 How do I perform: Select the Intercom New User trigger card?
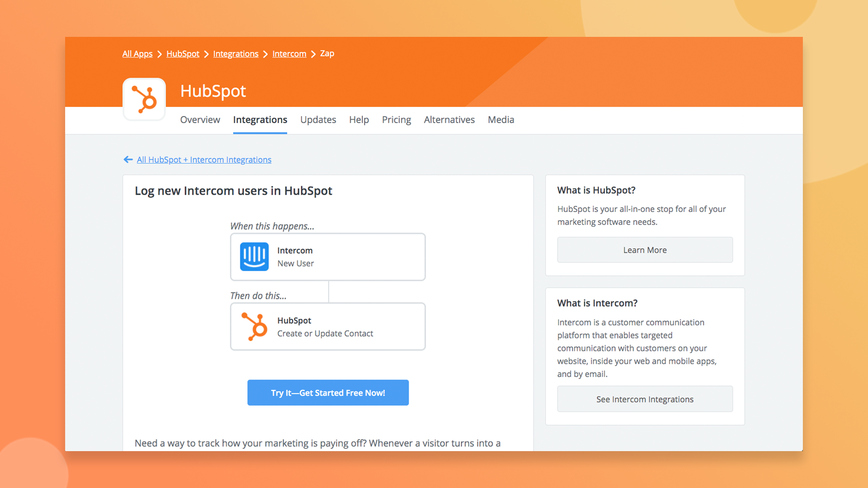[328, 257]
